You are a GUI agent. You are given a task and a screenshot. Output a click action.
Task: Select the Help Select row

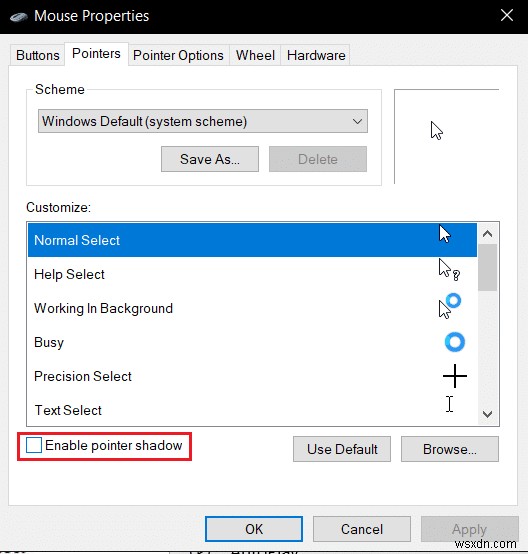(x=252, y=274)
